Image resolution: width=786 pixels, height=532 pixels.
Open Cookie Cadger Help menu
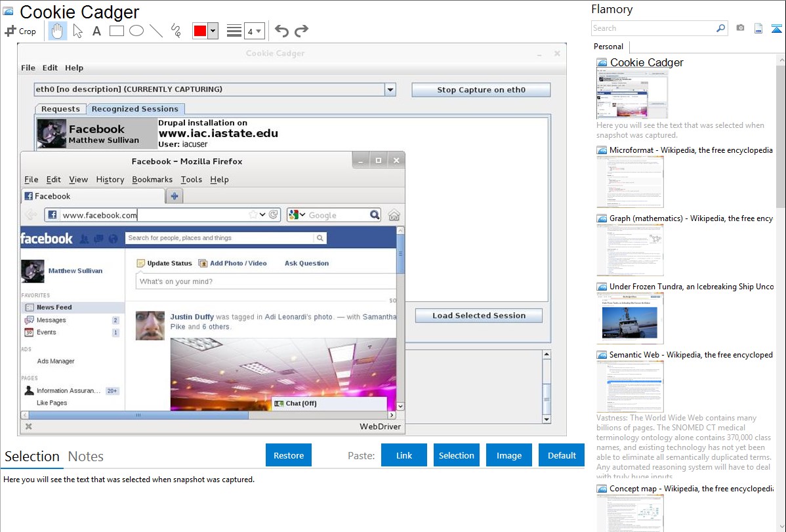pos(74,68)
